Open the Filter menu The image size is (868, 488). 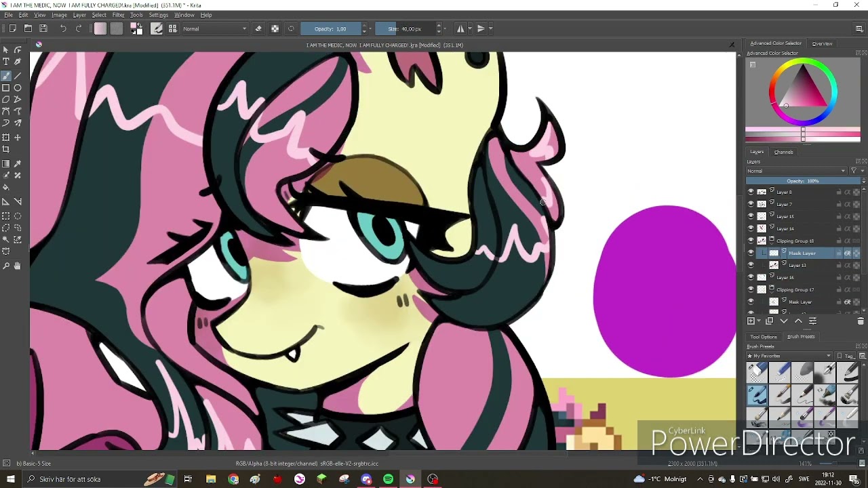tap(118, 15)
